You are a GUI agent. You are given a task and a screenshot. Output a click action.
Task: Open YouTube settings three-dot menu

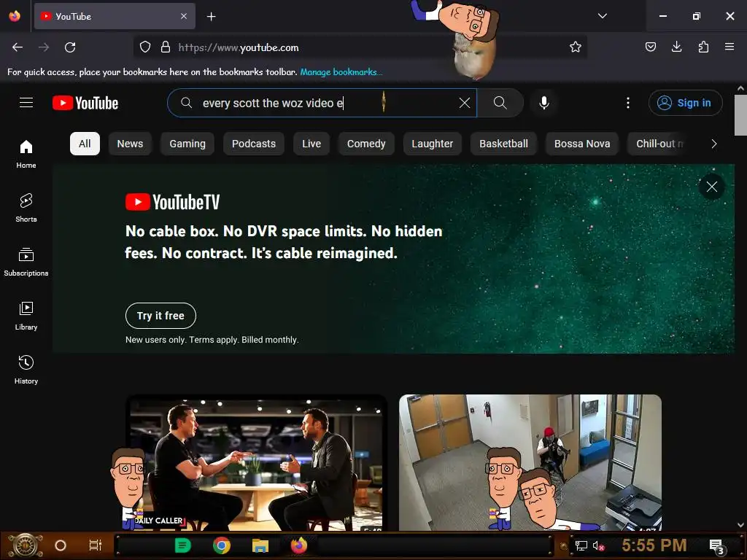628,102
